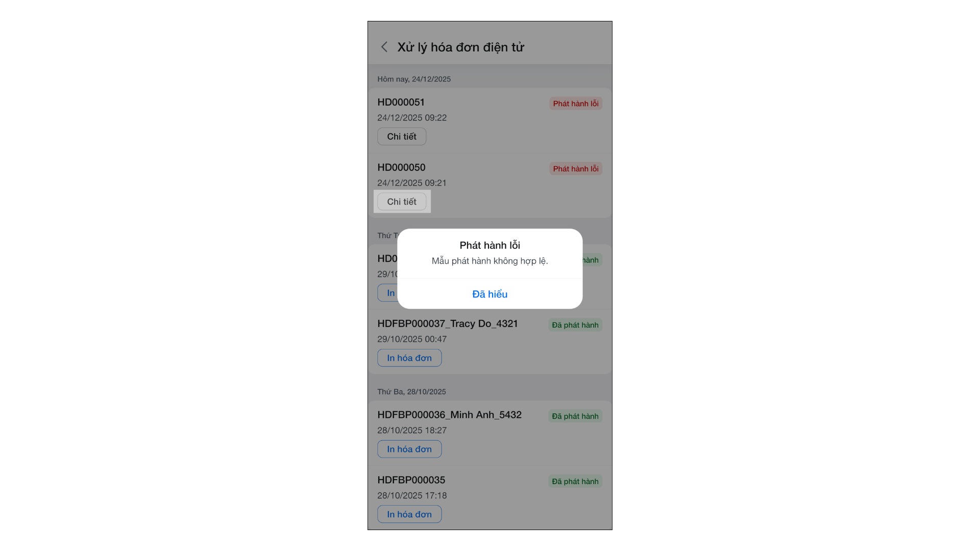Click the Thứ Ba, 28/10/2025 section header
Viewport: 980px width, 551px height.
coord(411,392)
